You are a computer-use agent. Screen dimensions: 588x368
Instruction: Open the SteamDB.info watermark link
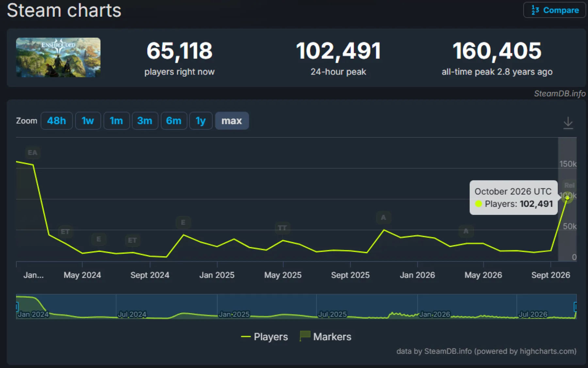pos(560,94)
